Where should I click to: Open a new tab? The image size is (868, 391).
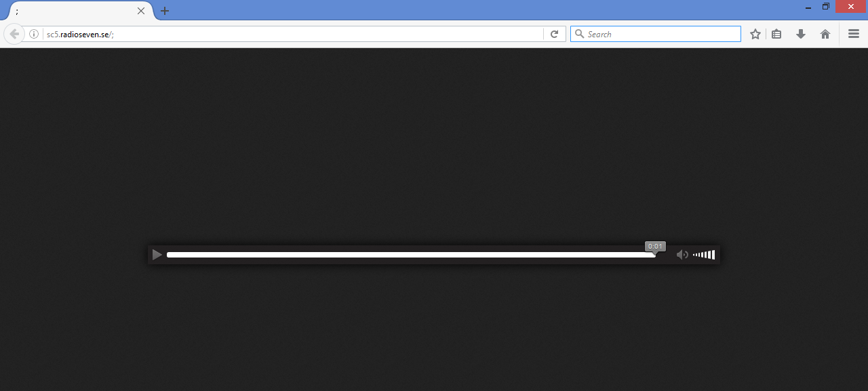(x=165, y=11)
